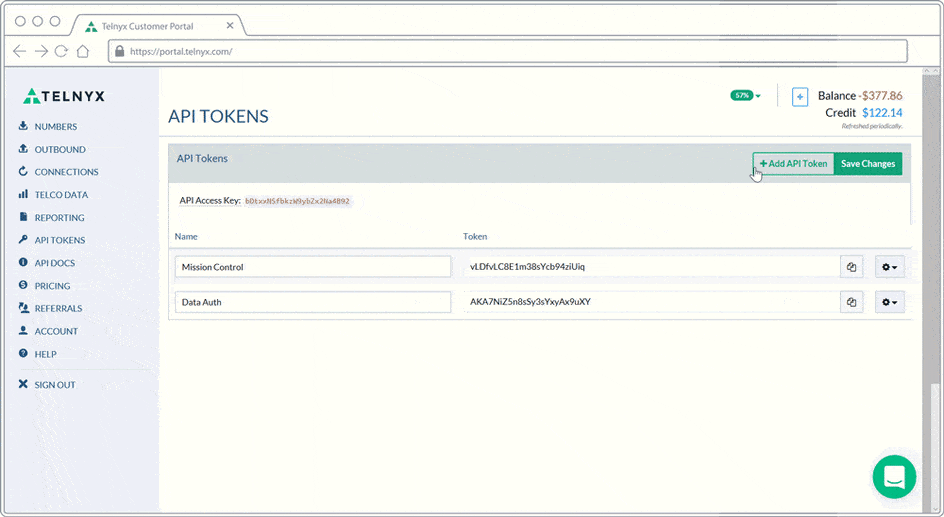944x517 pixels.
Task: Select API Tokens in sidebar
Action: click(x=60, y=240)
